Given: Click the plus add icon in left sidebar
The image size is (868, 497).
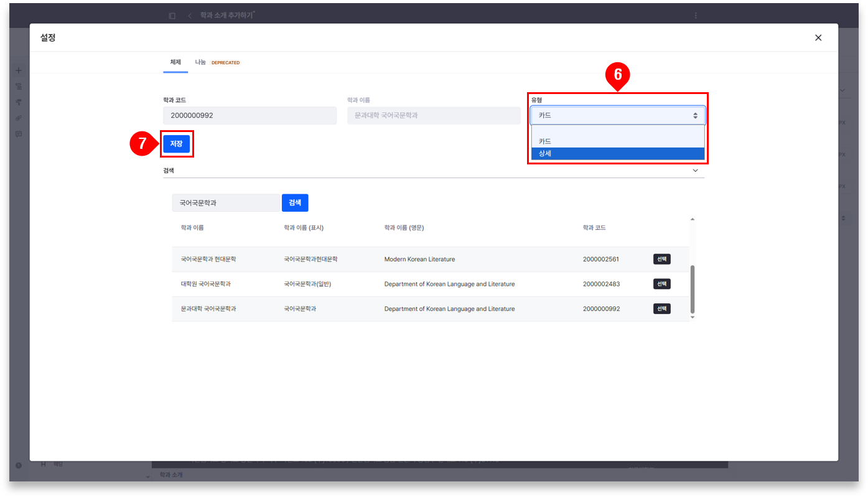Looking at the screenshot, I should [x=18, y=70].
